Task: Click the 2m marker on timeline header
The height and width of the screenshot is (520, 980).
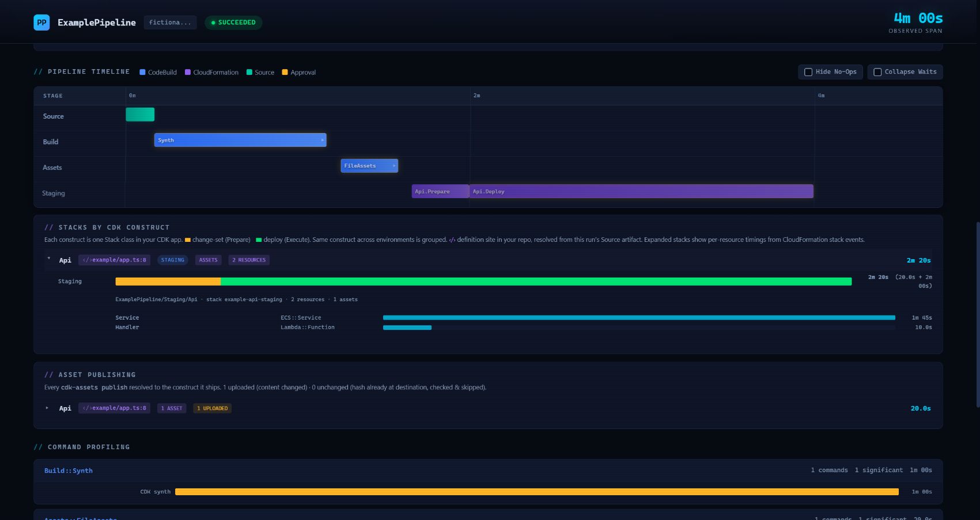Action: (476, 96)
